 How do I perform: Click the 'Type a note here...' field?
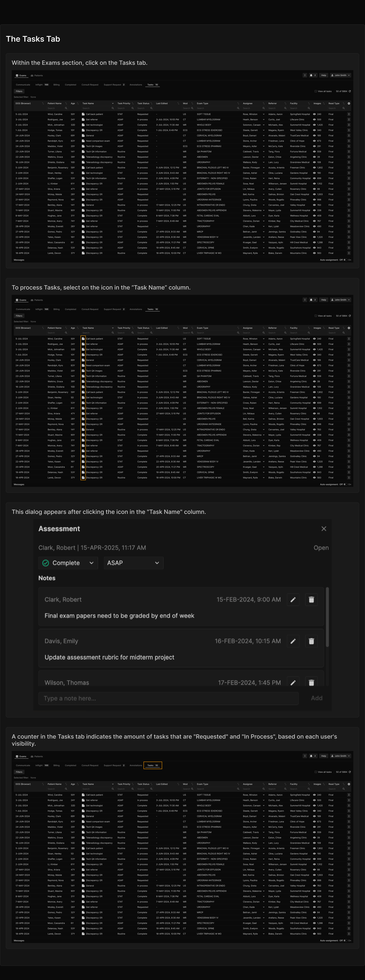pyautogui.click(x=168, y=698)
